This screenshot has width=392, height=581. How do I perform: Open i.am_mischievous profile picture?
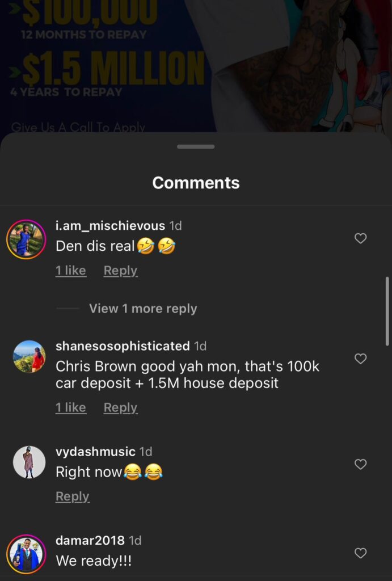tap(26, 239)
